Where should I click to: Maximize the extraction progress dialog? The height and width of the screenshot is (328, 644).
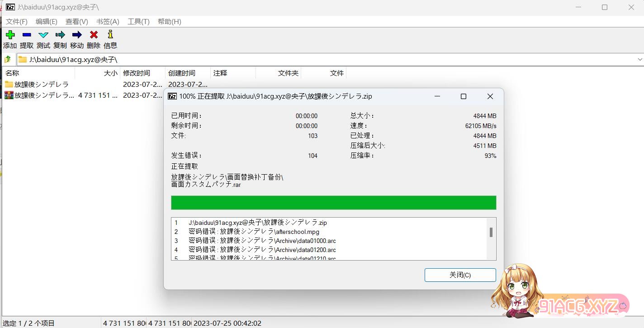(x=463, y=96)
